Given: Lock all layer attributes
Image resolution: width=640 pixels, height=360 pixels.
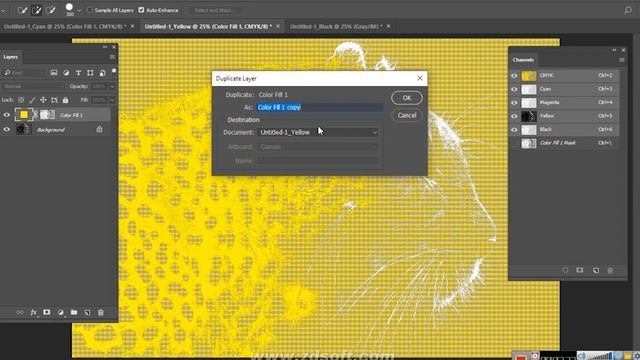Looking at the screenshot, I should click(x=65, y=100).
